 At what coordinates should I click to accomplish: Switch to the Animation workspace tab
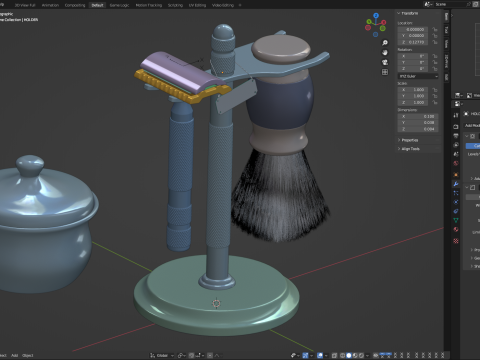coord(50,5)
